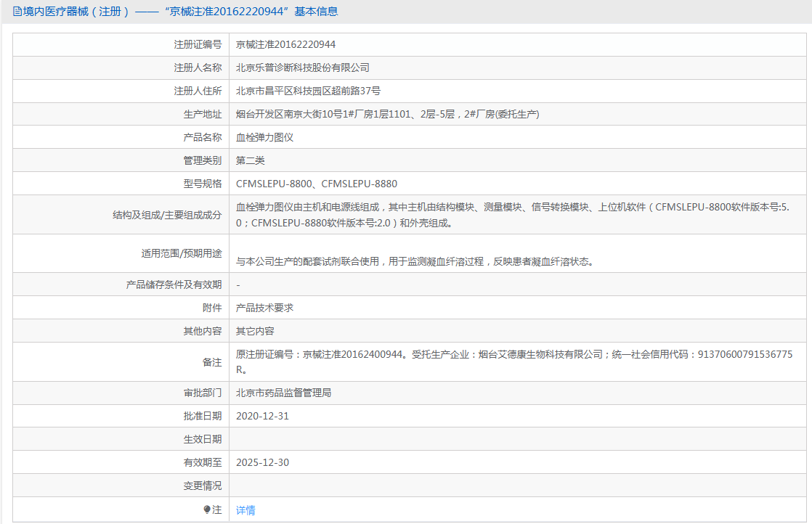Click the structure description starting 血栓弹力图仪由主机
This screenshot has height=524, width=812.
pos(513,215)
